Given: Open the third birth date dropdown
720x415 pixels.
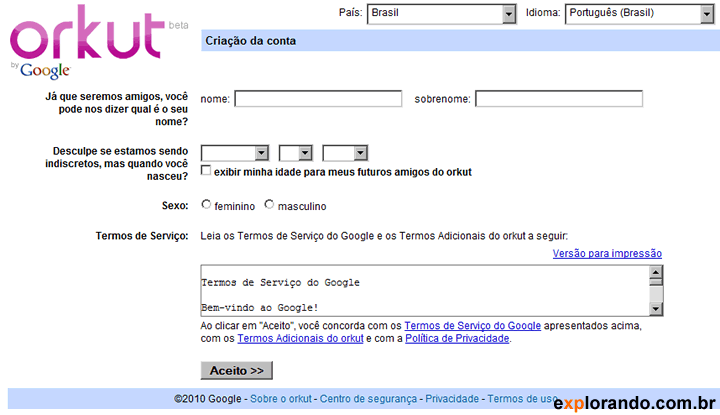Looking at the screenshot, I should pos(345,153).
